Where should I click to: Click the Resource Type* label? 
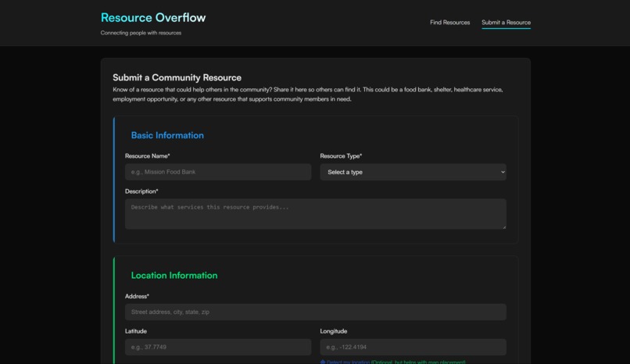pyautogui.click(x=341, y=155)
